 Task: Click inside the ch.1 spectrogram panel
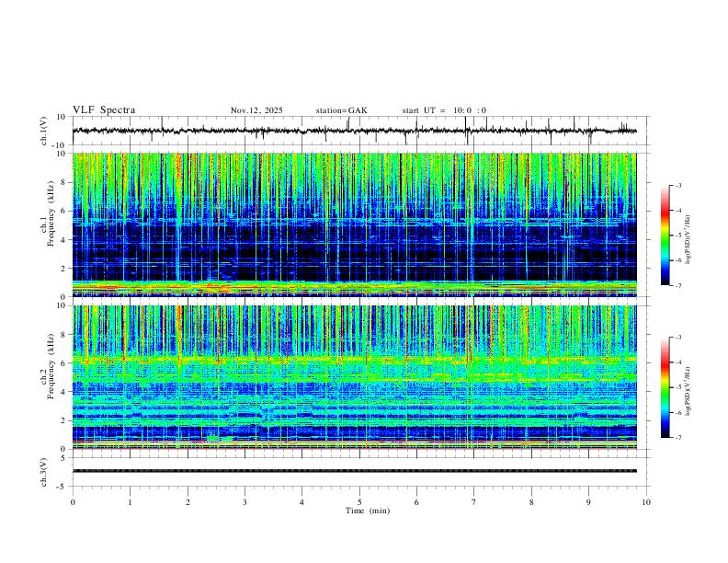(354, 224)
